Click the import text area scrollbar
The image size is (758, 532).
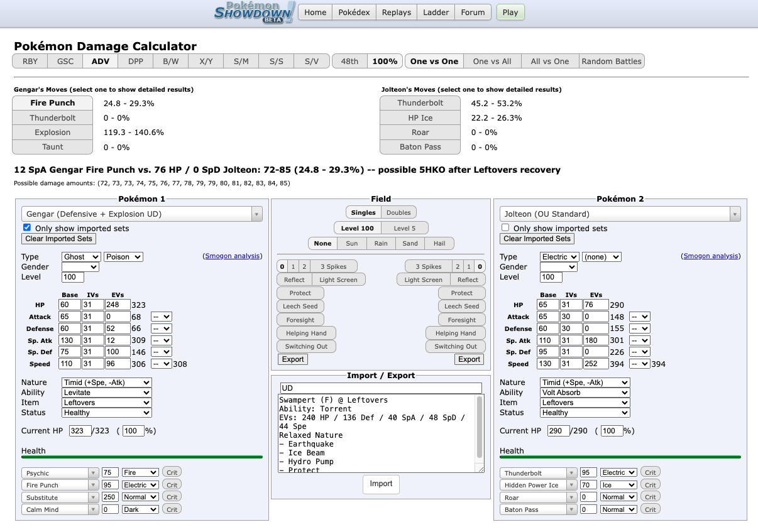pyautogui.click(x=480, y=427)
